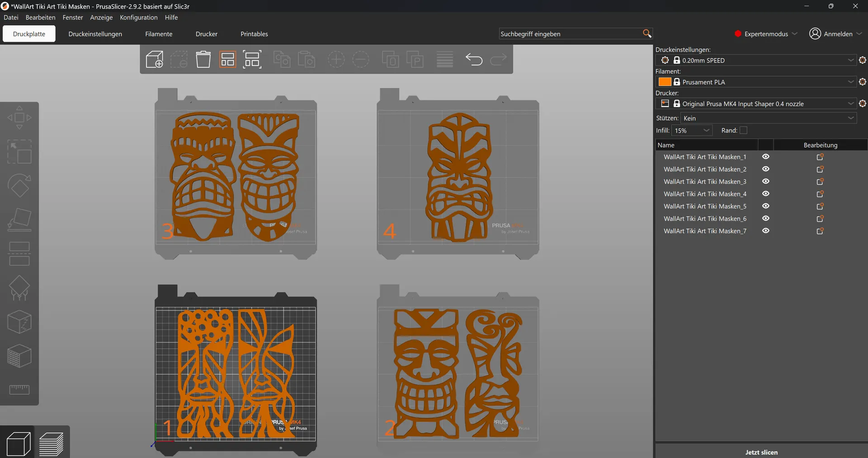
Task: Switch to 3D editor view
Action: pos(18,443)
